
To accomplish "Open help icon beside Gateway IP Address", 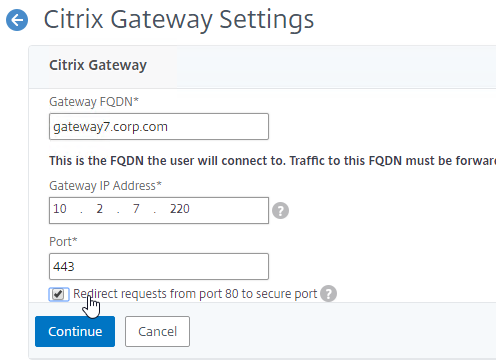I will click(x=280, y=211).
